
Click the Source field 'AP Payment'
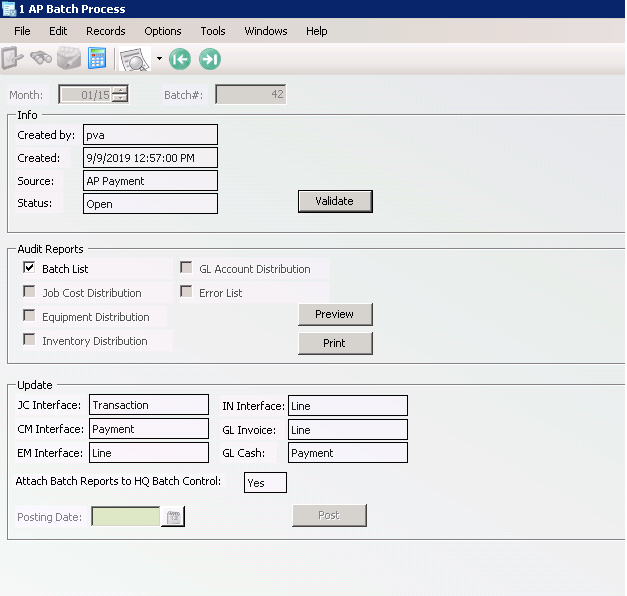point(150,181)
